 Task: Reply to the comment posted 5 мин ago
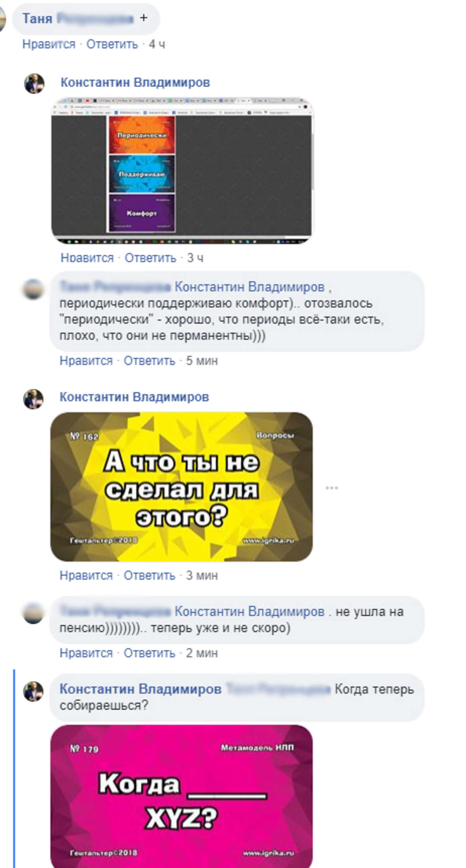click(x=150, y=361)
